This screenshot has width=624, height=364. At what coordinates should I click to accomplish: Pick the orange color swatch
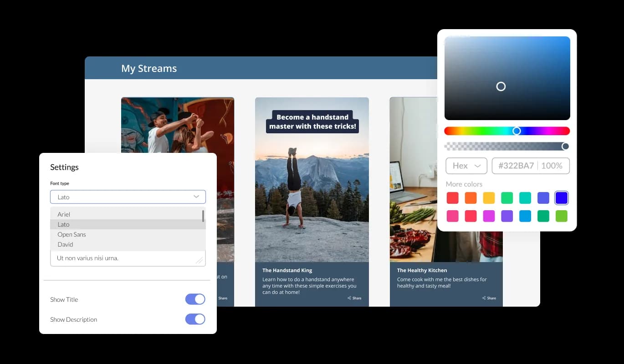coord(471,198)
